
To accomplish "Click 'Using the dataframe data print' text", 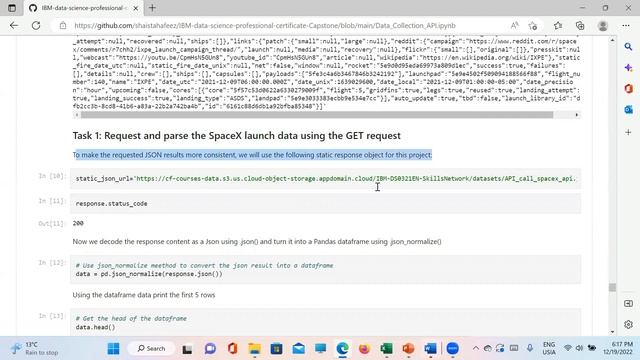I will point(144,295).
